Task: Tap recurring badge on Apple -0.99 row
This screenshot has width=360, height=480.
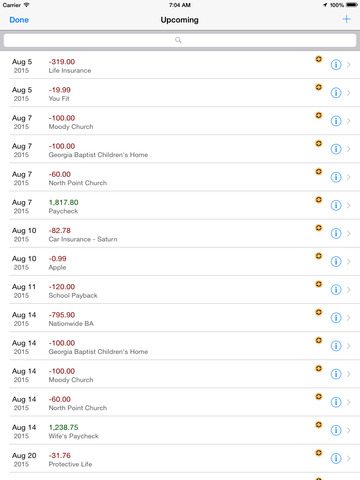Action: click(319, 256)
